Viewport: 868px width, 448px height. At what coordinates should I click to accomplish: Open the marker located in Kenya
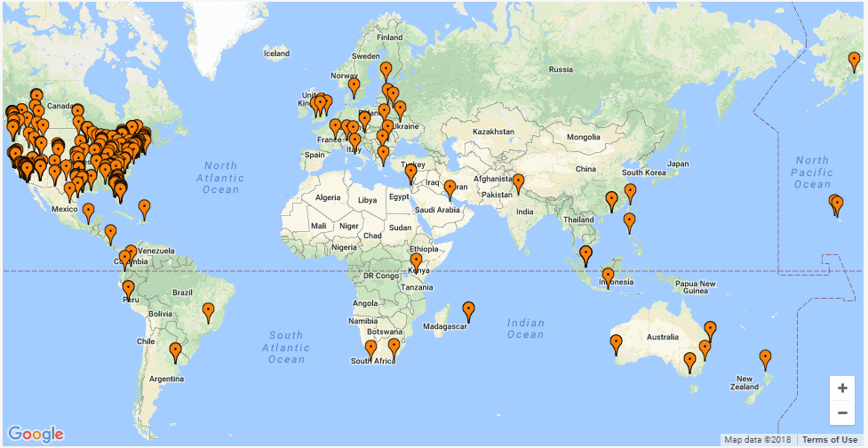click(x=416, y=262)
